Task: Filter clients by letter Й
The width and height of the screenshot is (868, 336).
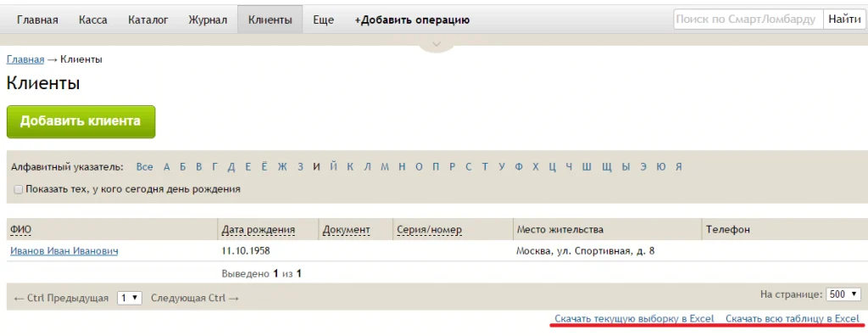Action: pyautogui.click(x=333, y=167)
